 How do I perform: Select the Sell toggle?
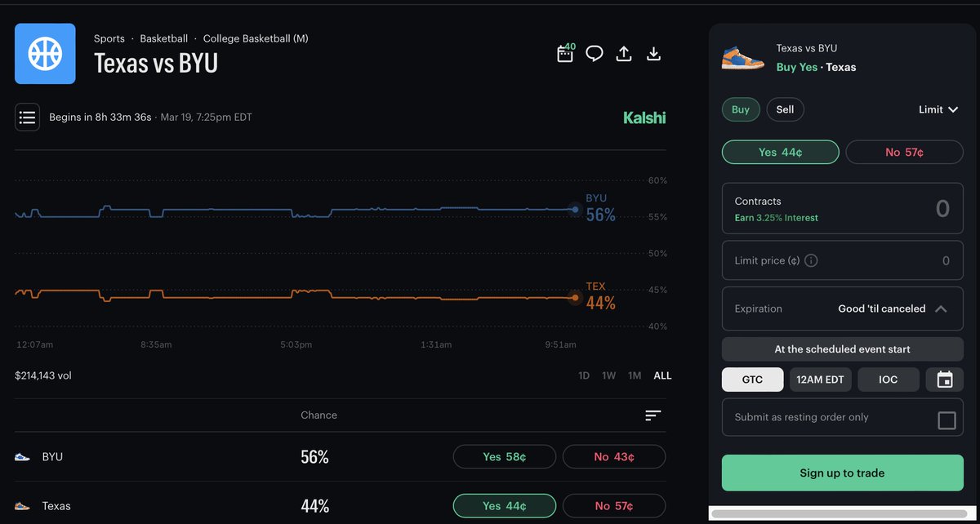(x=785, y=109)
